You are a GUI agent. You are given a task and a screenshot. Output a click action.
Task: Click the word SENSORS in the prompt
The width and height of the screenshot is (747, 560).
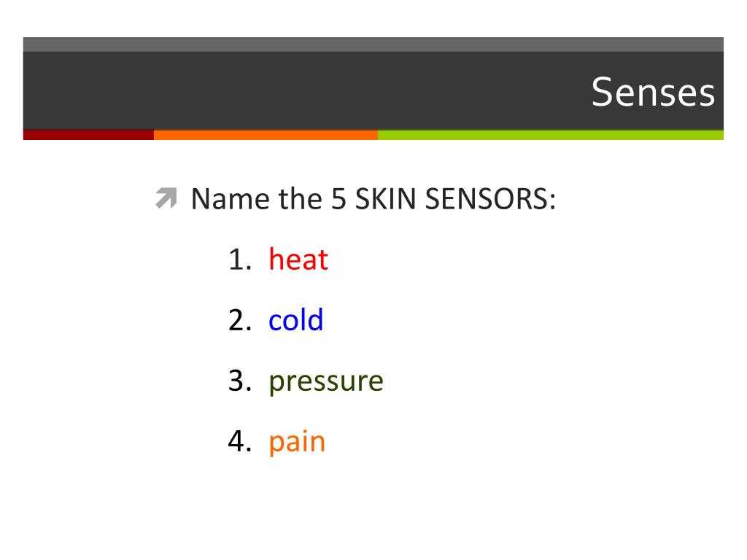coord(490,198)
